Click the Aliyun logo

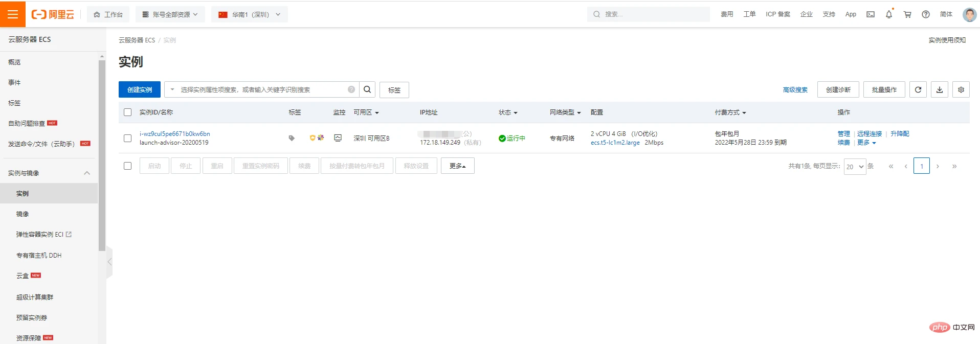53,14
